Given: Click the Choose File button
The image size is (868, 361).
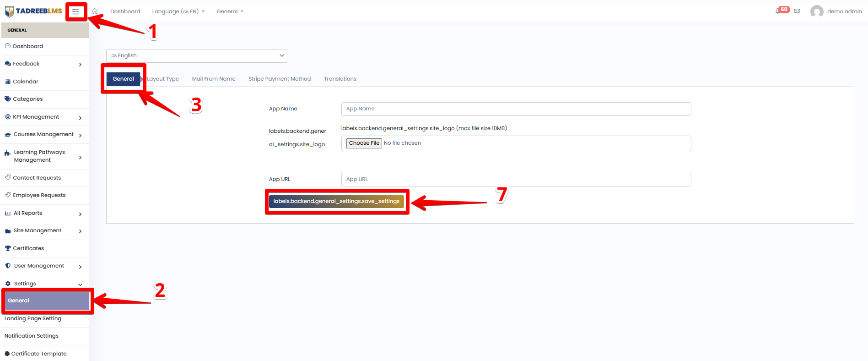Looking at the screenshot, I should point(364,143).
